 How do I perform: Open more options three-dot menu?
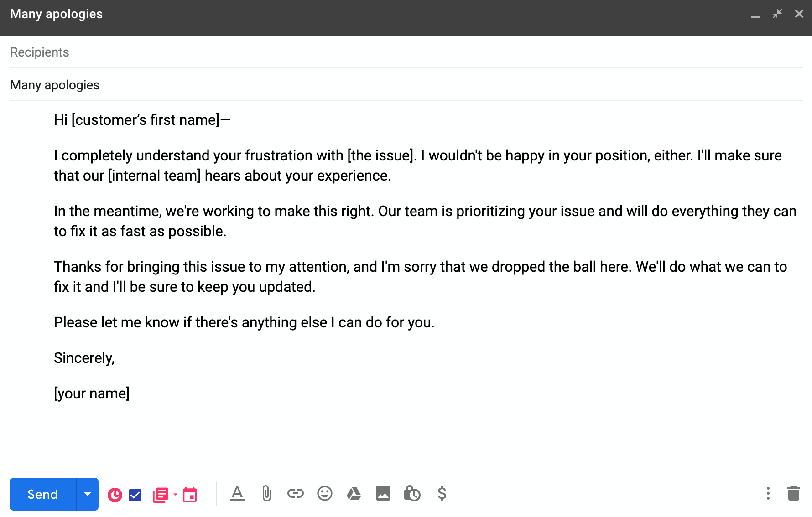pos(768,493)
